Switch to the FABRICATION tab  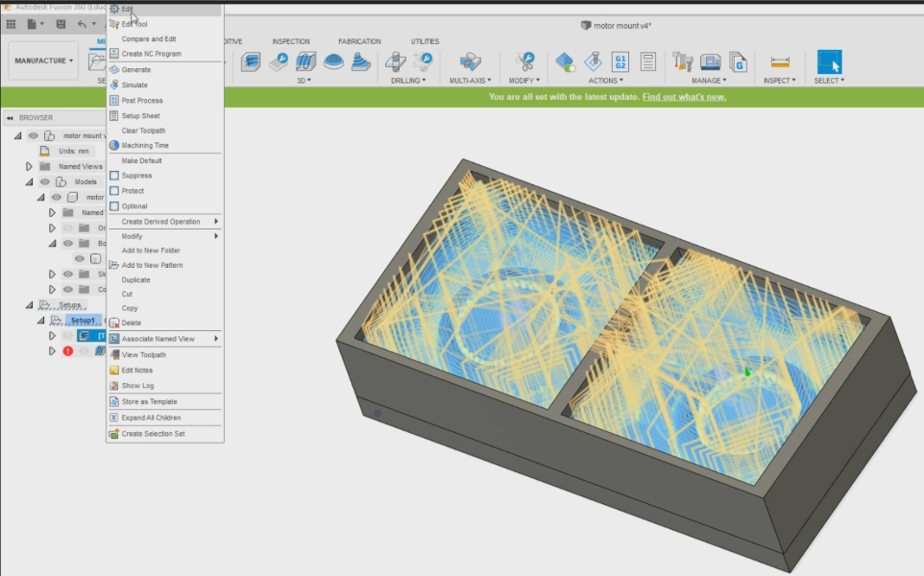[359, 42]
